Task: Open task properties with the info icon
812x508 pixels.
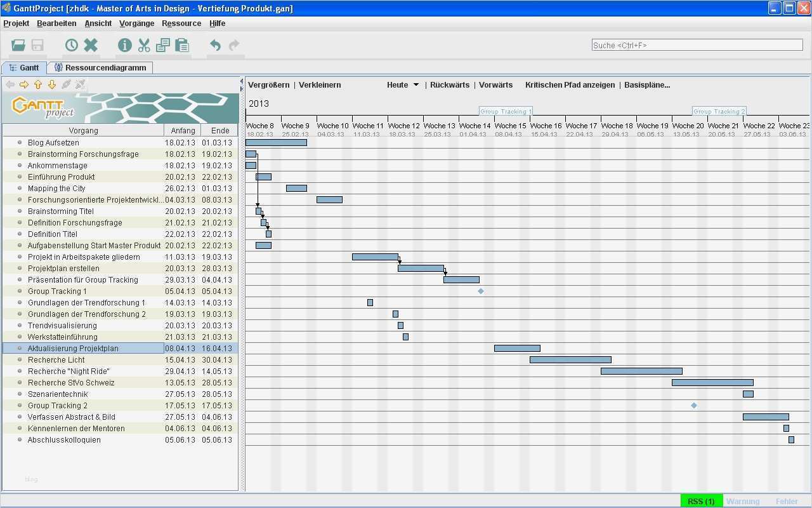Action: 125,45
